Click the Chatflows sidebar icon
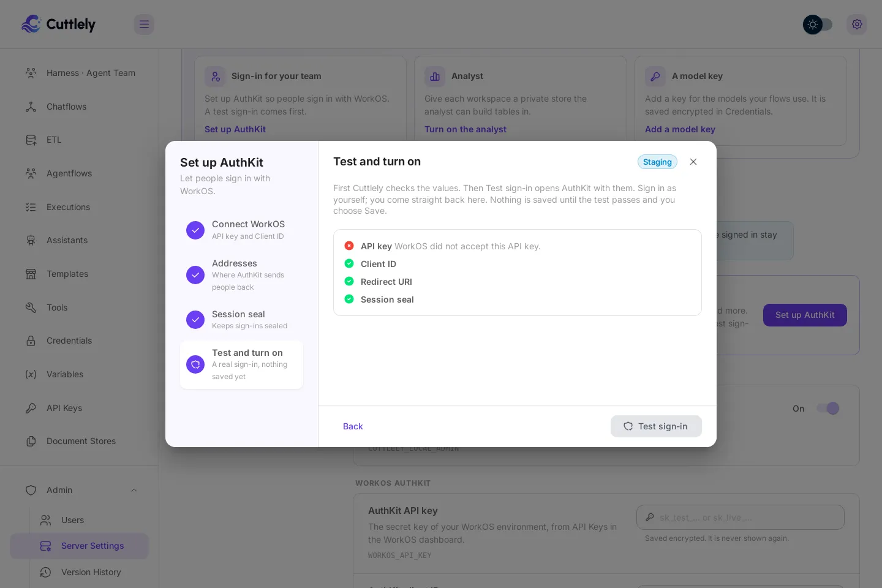882x588 pixels. pyautogui.click(x=31, y=107)
